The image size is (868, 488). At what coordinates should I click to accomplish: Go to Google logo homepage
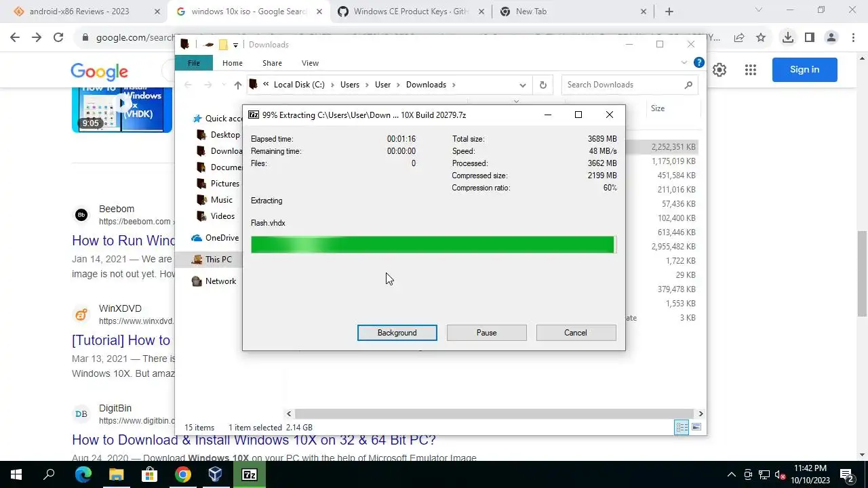[x=99, y=71]
